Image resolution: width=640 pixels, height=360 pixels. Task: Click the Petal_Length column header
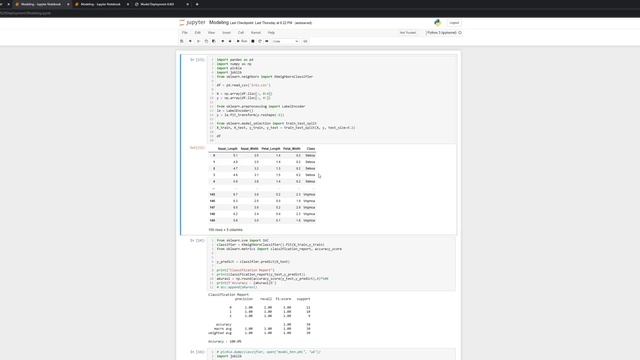click(x=271, y=149)
